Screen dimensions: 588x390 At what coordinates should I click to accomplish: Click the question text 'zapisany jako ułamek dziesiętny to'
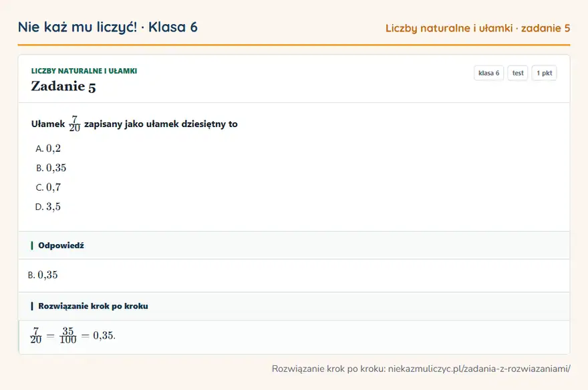click(161, 124)
